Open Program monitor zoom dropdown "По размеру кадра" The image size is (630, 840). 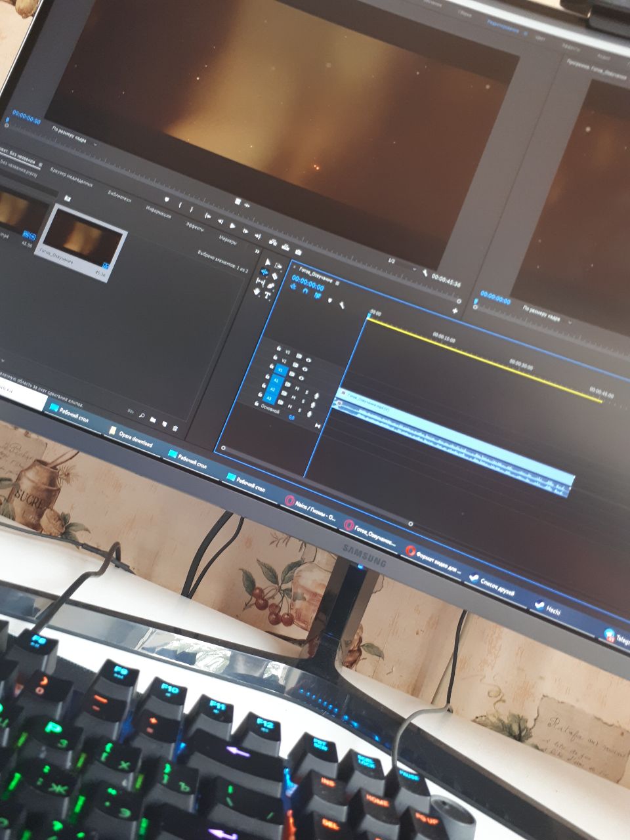(546, 314)
